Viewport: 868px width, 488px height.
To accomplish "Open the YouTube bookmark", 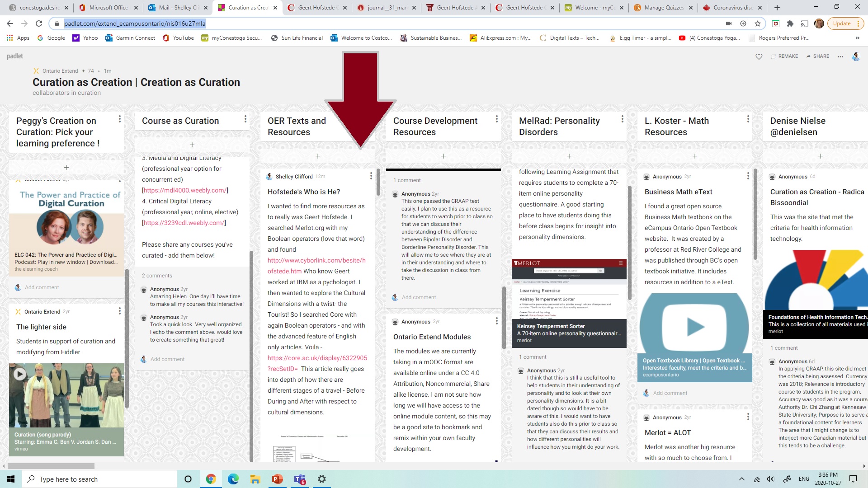I will pyautogui.click(x=179, y=38).
